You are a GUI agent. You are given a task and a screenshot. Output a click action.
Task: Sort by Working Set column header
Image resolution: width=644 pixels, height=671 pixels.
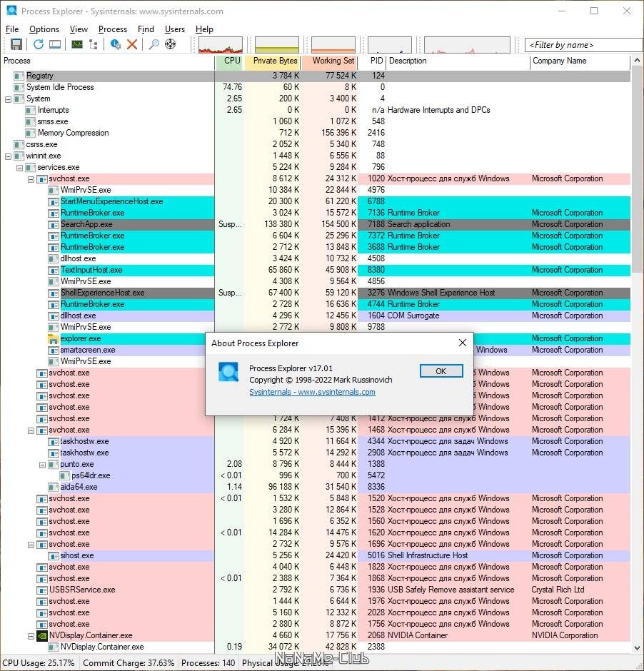pos(329,61)
